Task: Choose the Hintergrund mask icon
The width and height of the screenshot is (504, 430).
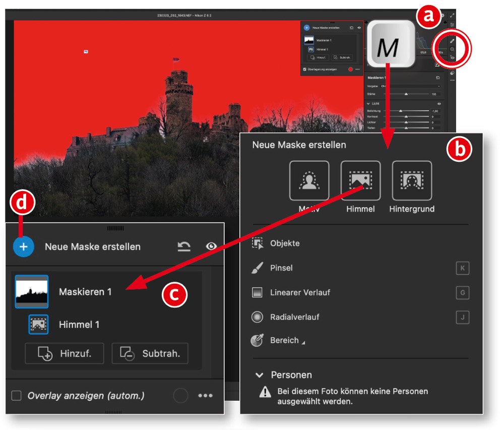Action: (412, 180)
